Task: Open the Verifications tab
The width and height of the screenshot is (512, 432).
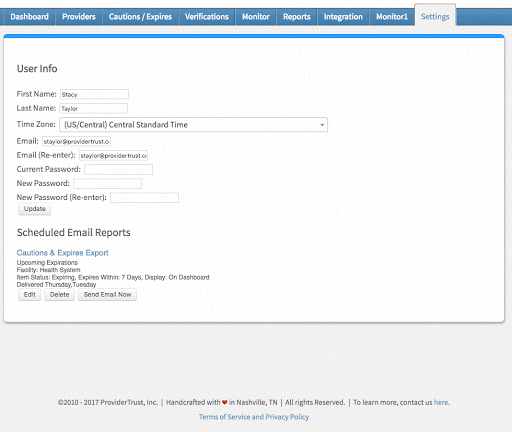Action: coord(207,17)
